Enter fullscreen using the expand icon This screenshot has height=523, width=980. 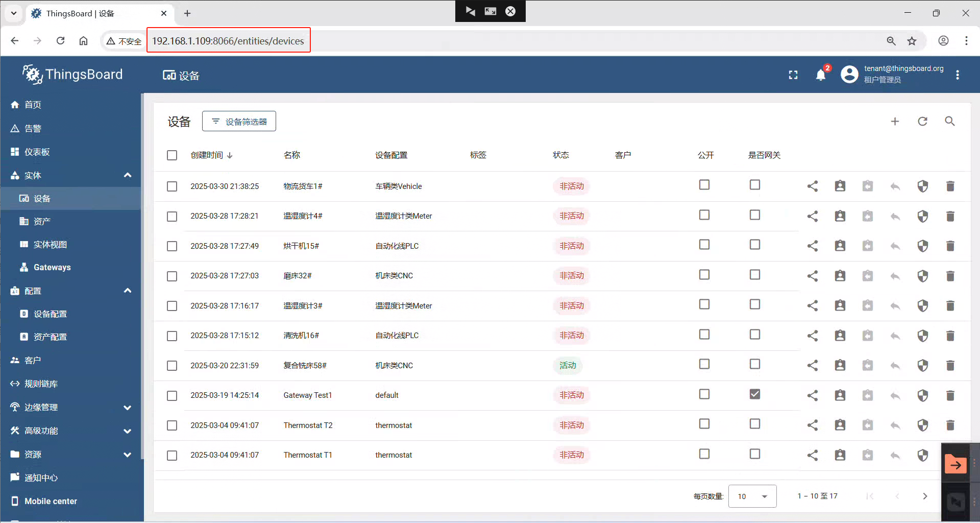click(x=793, y=75)
